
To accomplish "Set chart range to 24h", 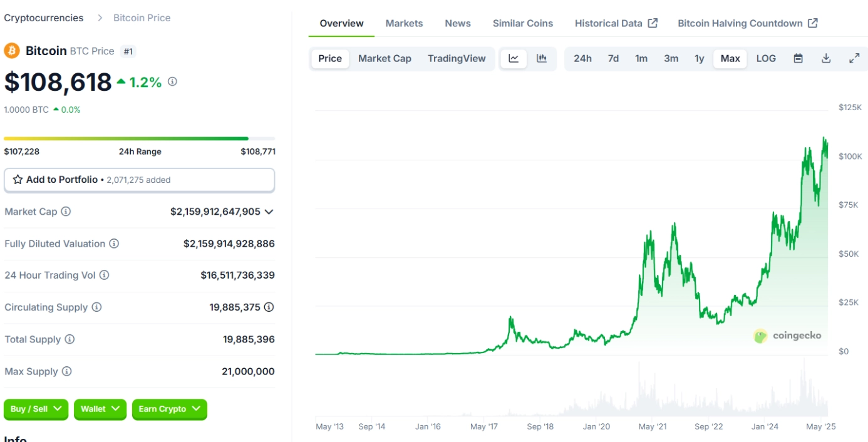I will [582, 58].
